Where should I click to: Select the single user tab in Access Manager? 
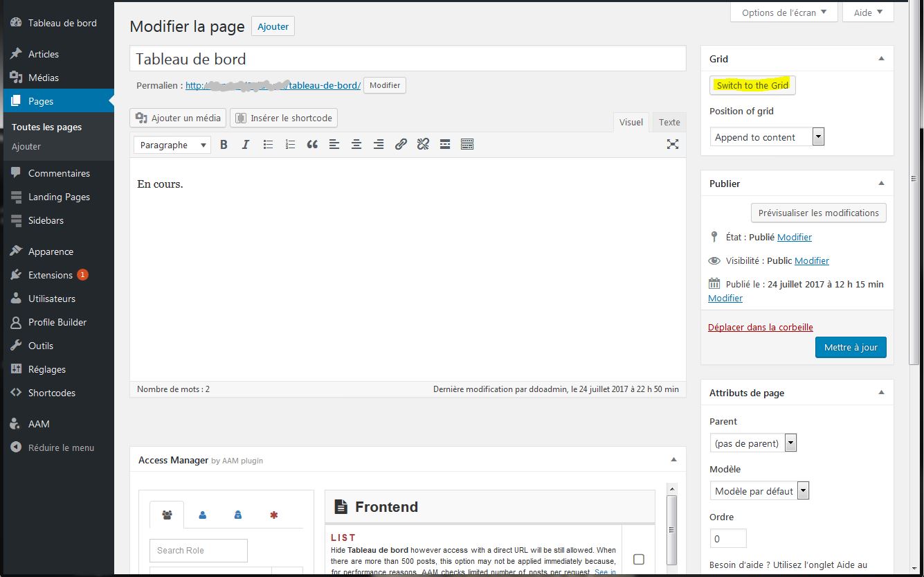tap(203, 515)
